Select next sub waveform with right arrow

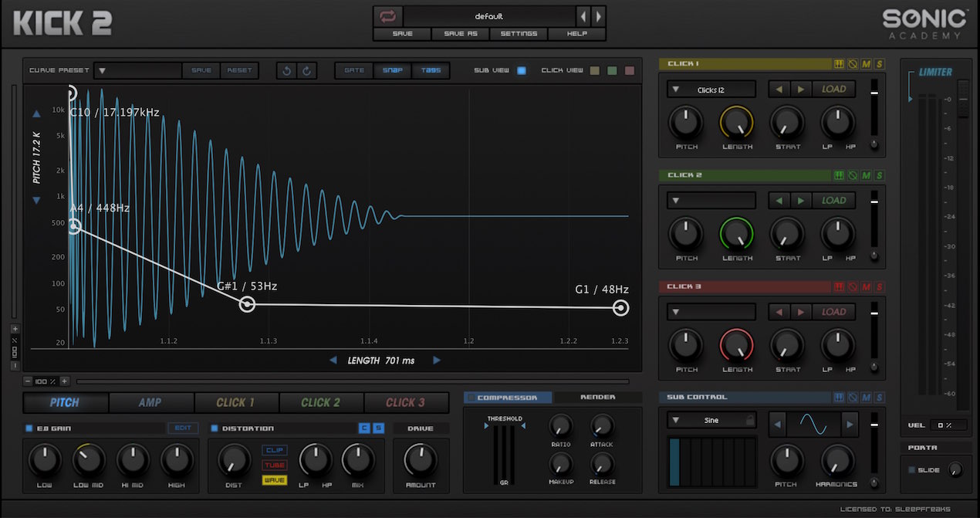(850, 424)
